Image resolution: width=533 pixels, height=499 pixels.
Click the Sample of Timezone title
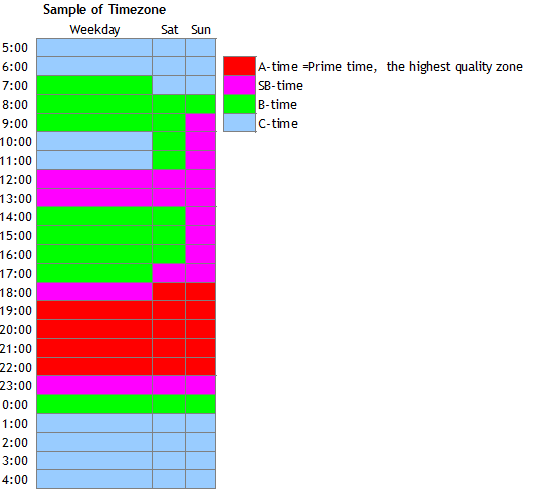104,10
